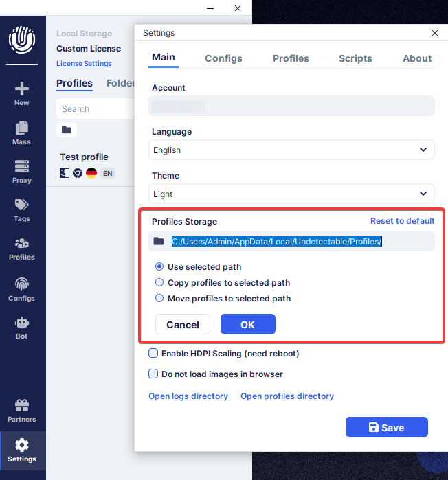Open the Configs fingerprint icon

pyautogui.click(x=22, y=284)
